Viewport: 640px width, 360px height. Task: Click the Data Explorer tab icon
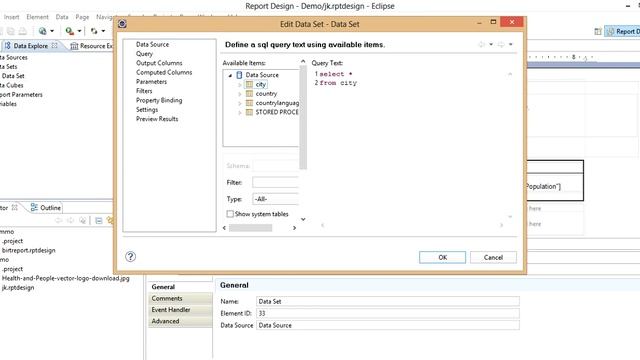pos(8,46)
